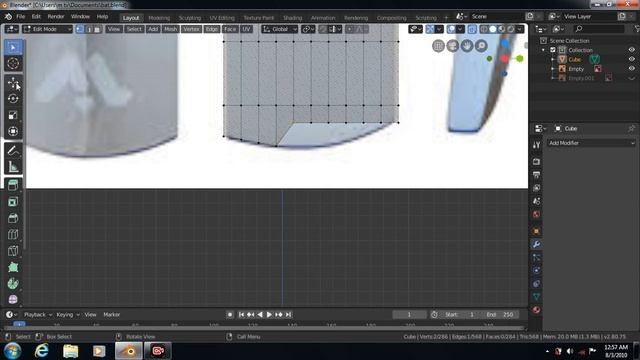This screenshot has height=360, width=640.
Task: Open Object properties tab
Action: [536, 231]
